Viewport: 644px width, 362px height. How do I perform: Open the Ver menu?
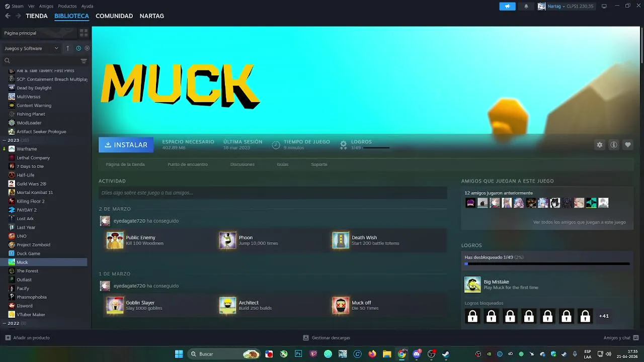click(31, 6)
